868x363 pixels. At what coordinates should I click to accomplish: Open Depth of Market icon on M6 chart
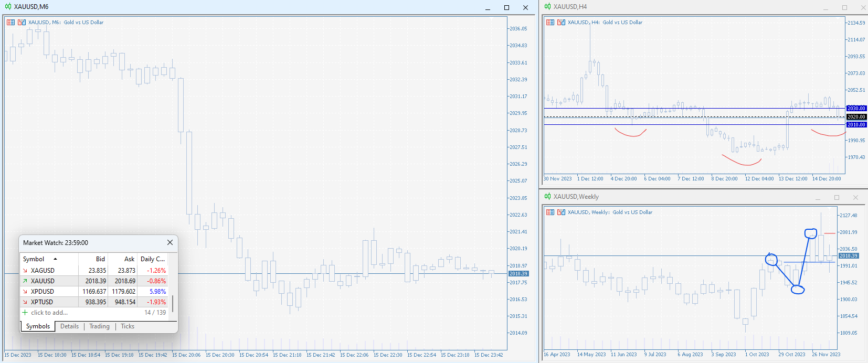point(10,23)
